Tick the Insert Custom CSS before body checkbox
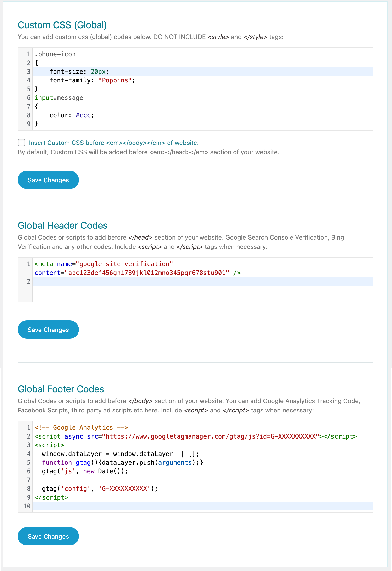392x571 pixels. (22, 143)
